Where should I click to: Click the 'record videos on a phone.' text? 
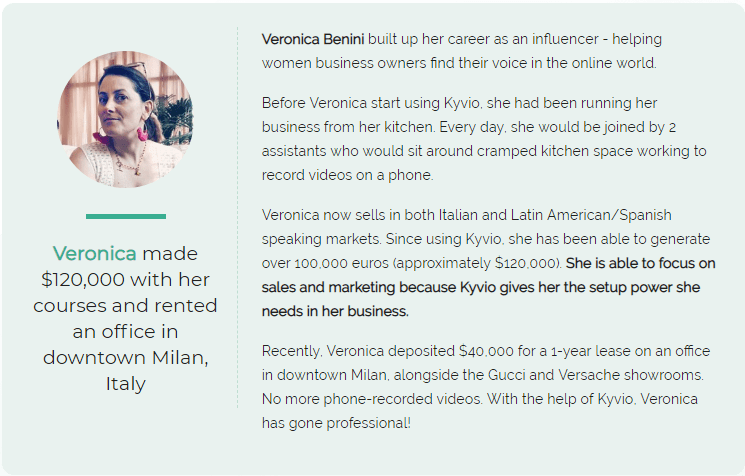click(347, 175)
